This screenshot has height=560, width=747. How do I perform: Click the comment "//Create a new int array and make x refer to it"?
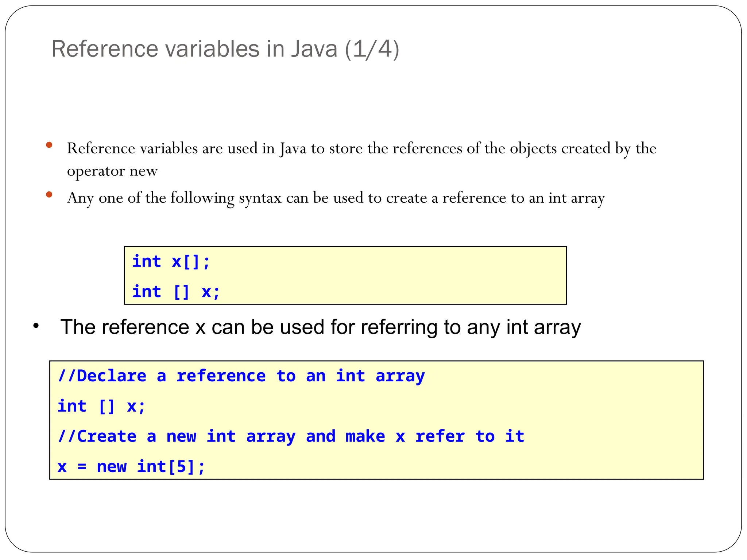291,437
